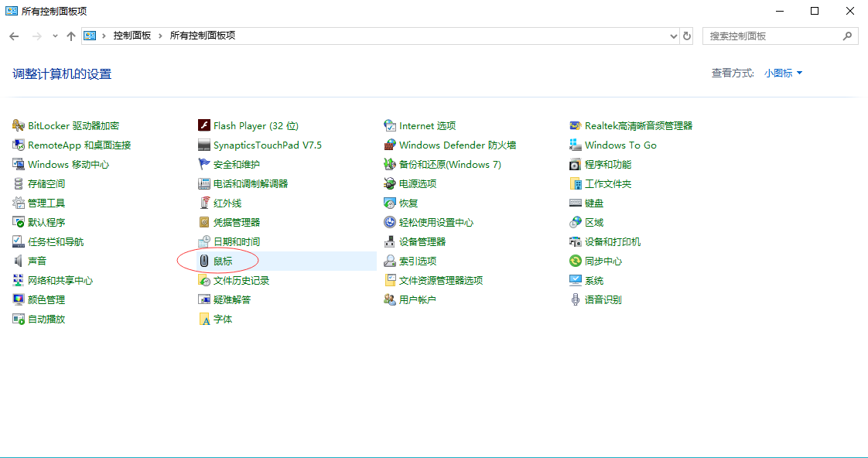Screen dimensions: 868x458
Task: Expand the chevron after 控制面板 breadcrumb
Action: pyautogui.click(x=160, y=36)
